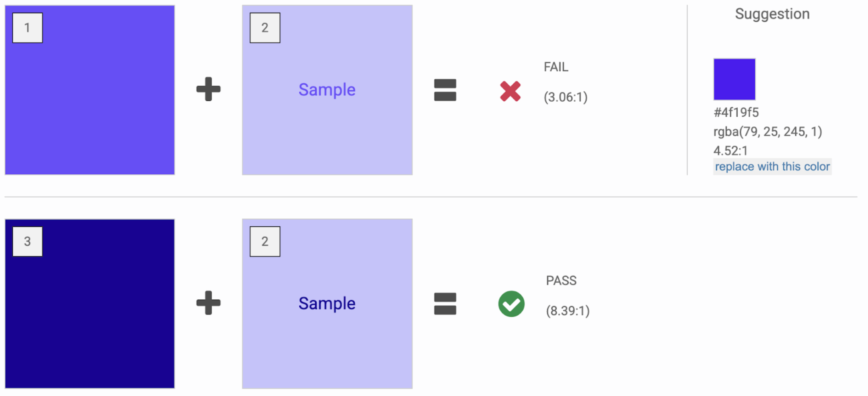The image size is (868, 396).
Task: Click the #4f19f5 hex code text
Action: [x=736, y=113]
